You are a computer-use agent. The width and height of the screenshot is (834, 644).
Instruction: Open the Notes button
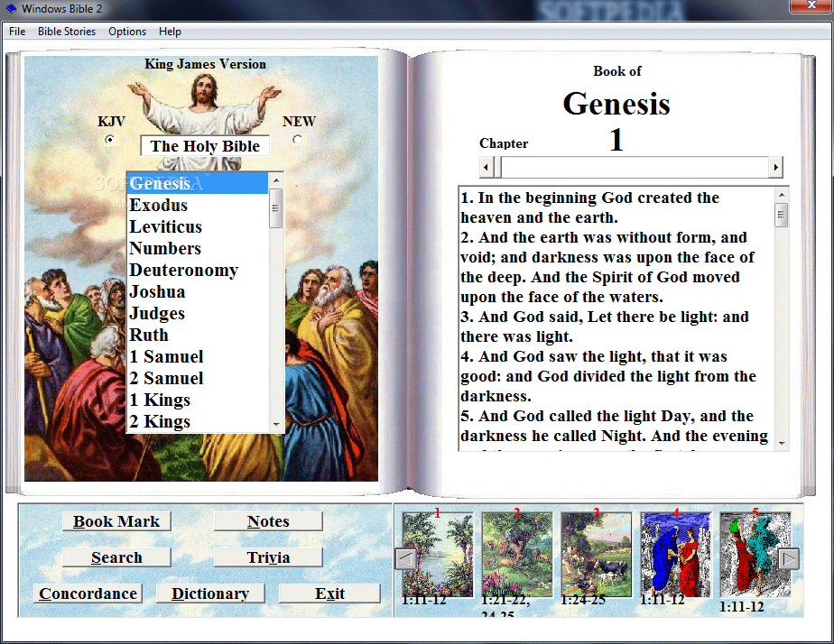point(268,521)
